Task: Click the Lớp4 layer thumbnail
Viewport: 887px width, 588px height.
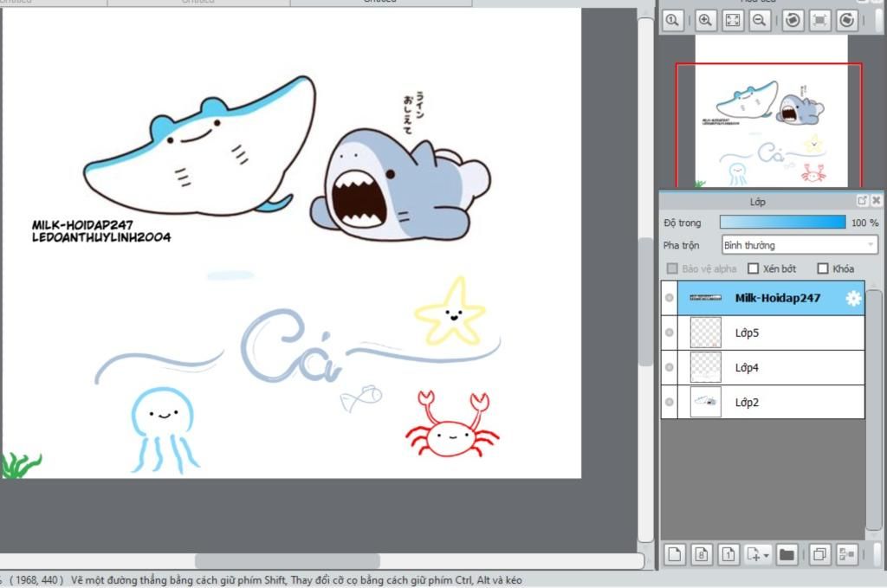Action: 706,367
